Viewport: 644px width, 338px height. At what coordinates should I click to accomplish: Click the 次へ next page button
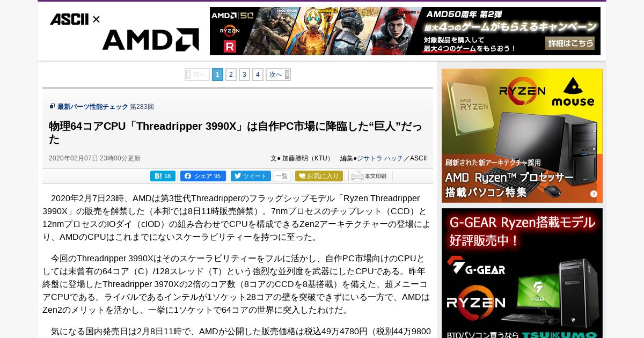pyautogui.click(x=278, y=75)
